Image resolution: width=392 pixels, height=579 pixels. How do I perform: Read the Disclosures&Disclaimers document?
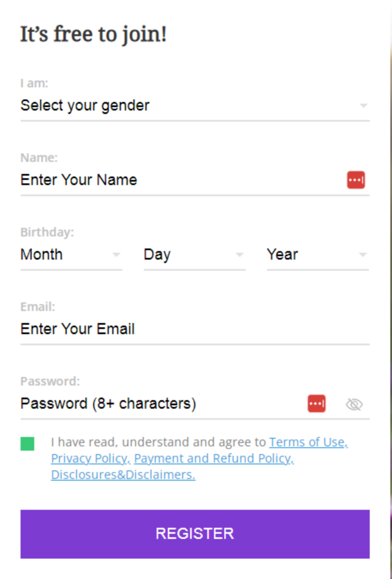pos(122,475)
